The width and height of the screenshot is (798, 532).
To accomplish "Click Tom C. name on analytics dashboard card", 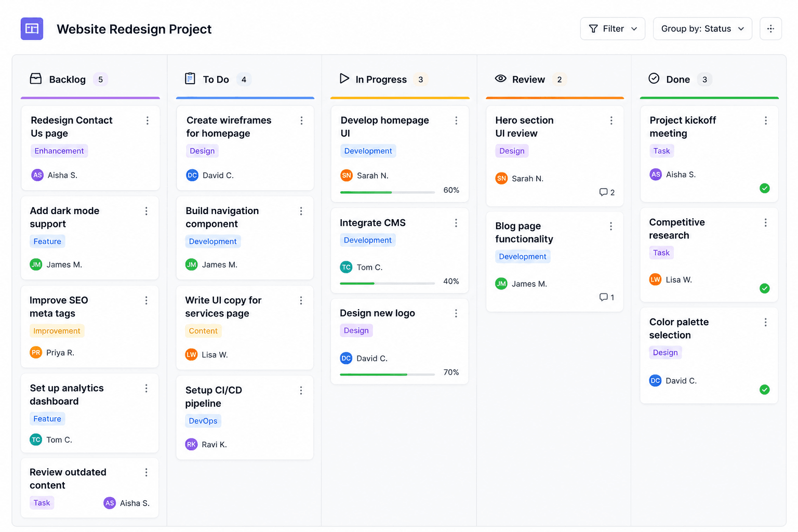I will click(x=59, y=440).
